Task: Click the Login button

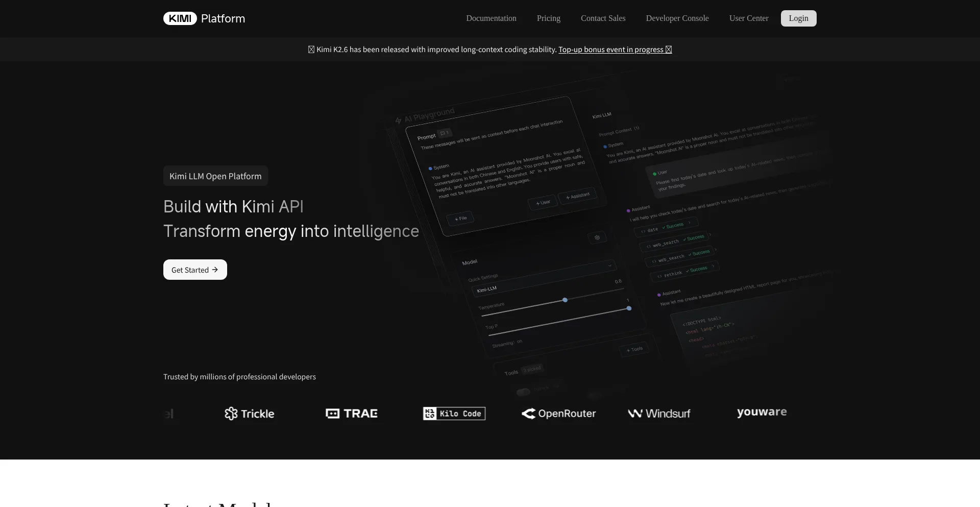Action: tap(798, 18)
